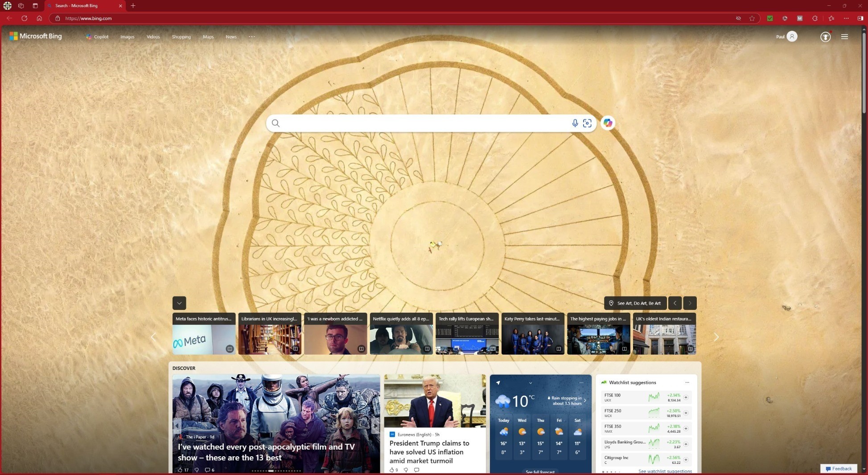Add FTSE 100 to watchlist
Screen dimensions: 868x475
[x=686, y=397]
